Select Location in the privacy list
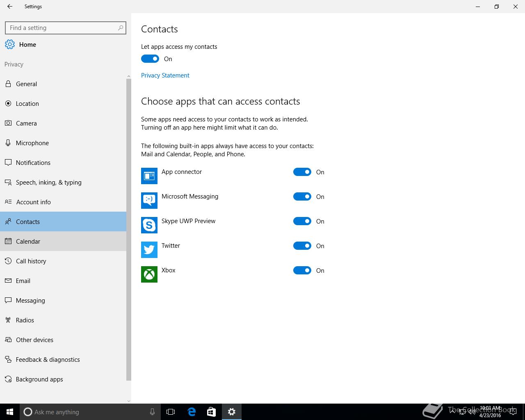525x420 pixels. point(63,103)
